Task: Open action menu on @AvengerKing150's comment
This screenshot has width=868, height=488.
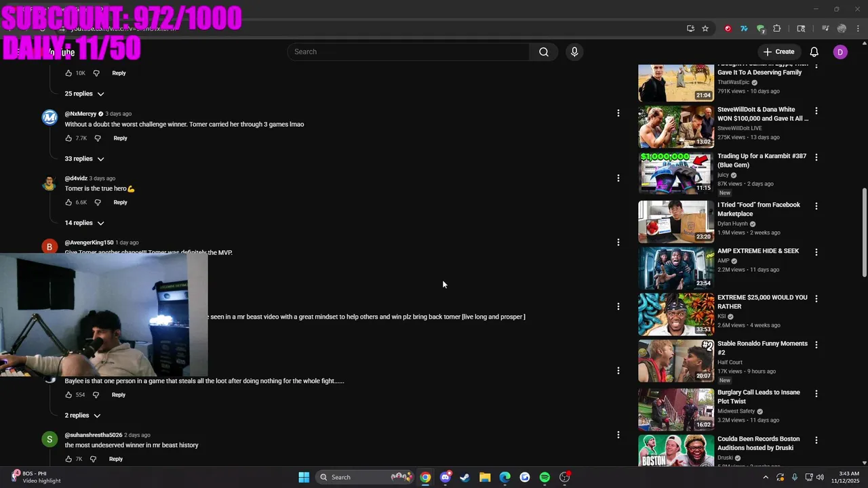Action: click(618, 242)
